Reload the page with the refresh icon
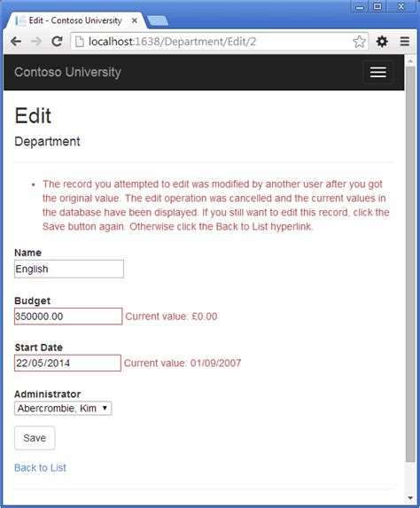The width and height of the screenshot is (420, 508). click(x=58, y=42)
